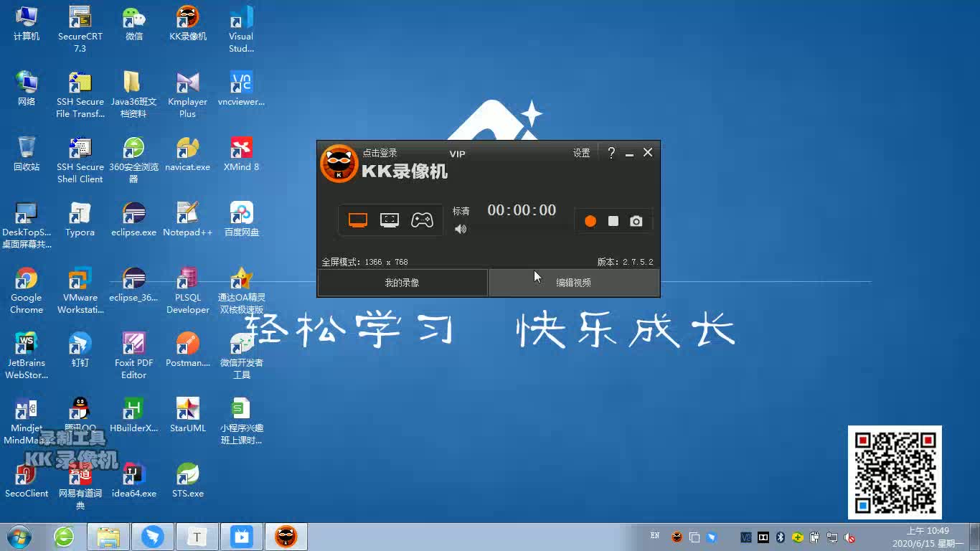Open Kmplayer Plus desktop shortcut
This screenshot has height=551, width=980.
pyautogui.click(x=188, y=95)
